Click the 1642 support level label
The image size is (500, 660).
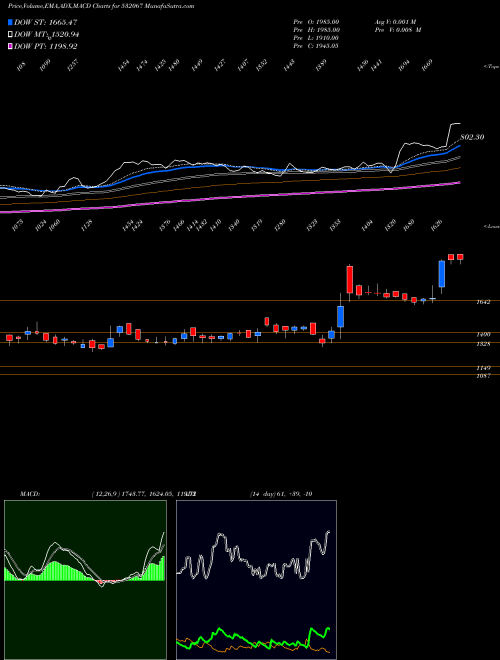coord(483,302)
